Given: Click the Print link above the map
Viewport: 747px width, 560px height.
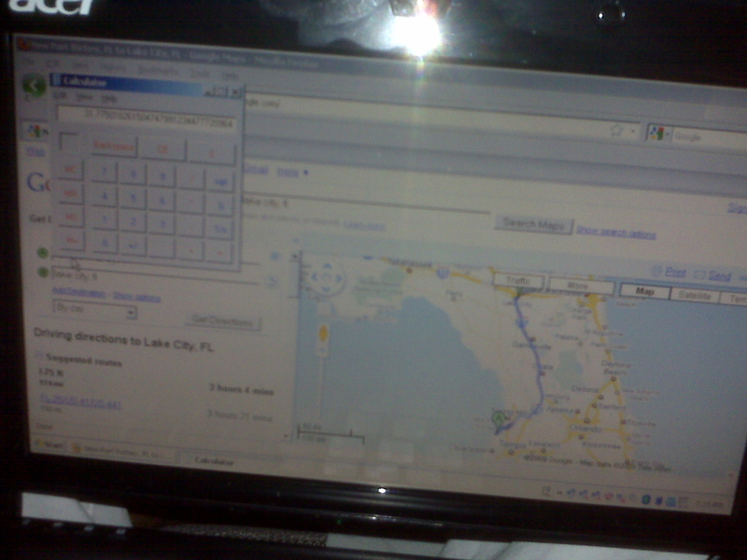Looking at the screenshot, I should [675, 273].
